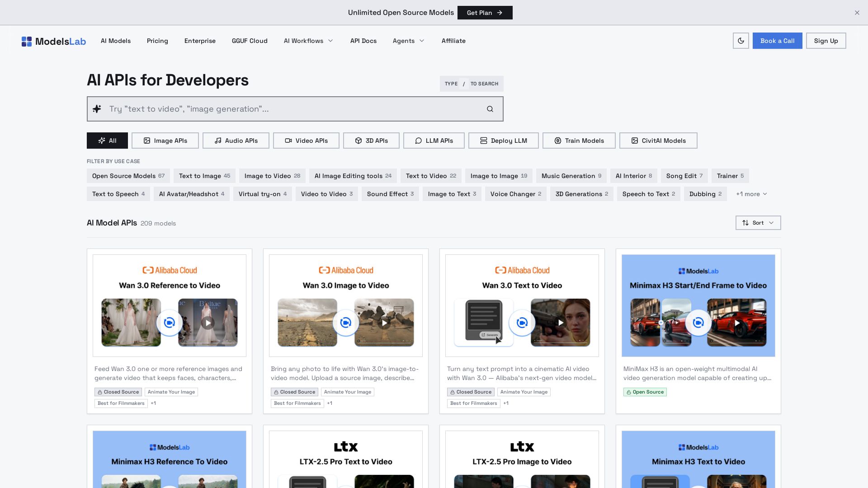Click the Sign Up button
Image resolution: width=868 pixels, height=488 pixels.
pyautogui.click(x=826, y=41)
